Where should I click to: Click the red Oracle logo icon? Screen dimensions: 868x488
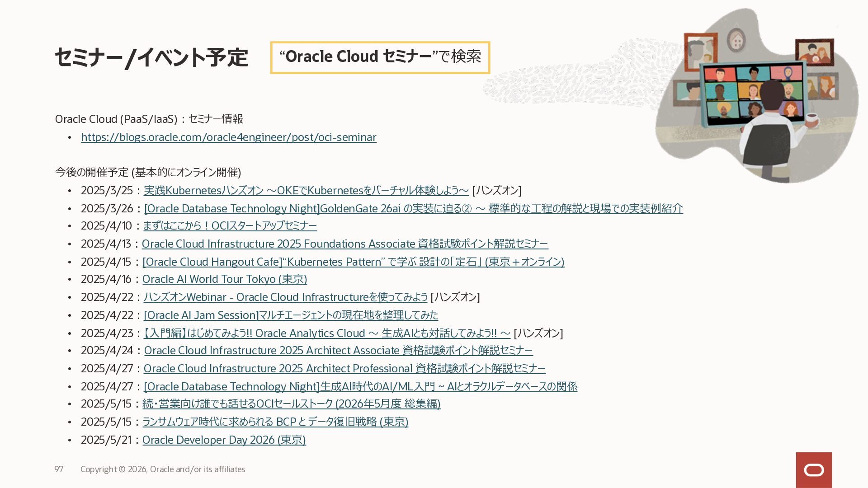814,470
